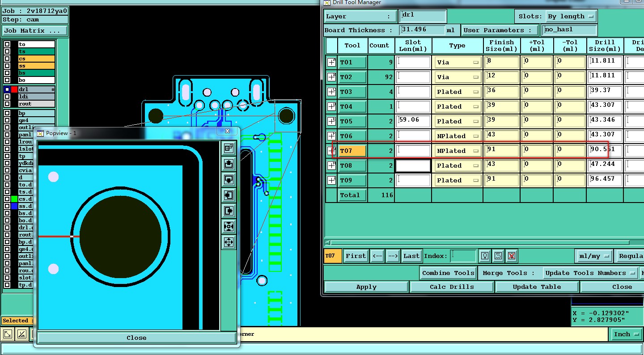
Task: Click the Finish Size field of T05
Action: click(502, 121)
